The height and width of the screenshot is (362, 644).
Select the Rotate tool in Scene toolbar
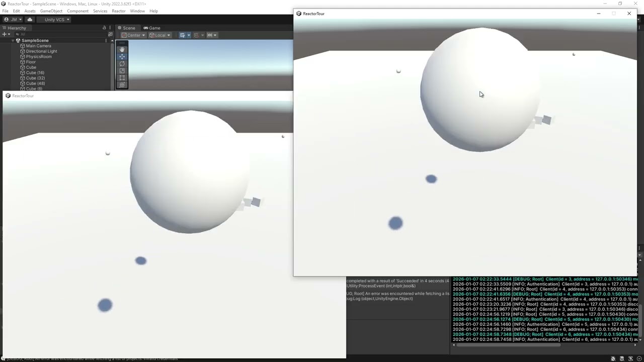[x=122, y=63]
